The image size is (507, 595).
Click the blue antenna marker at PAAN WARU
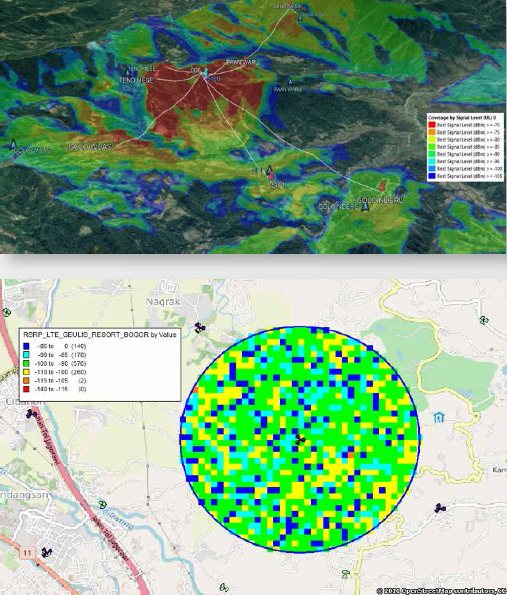290,81
